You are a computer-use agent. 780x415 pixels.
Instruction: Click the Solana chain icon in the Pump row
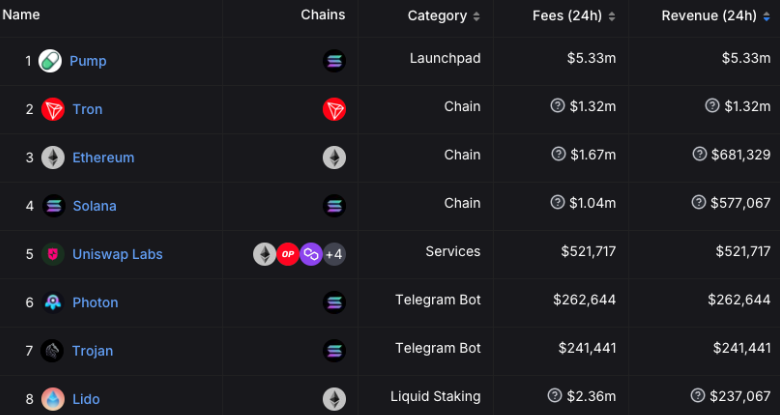(x=334, y=61)
